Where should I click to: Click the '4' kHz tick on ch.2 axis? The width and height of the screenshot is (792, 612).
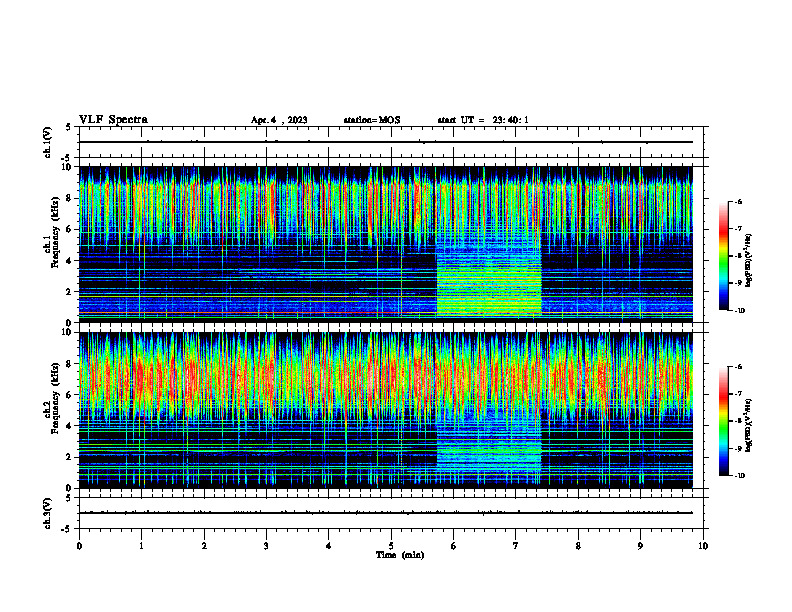[69, 426]
